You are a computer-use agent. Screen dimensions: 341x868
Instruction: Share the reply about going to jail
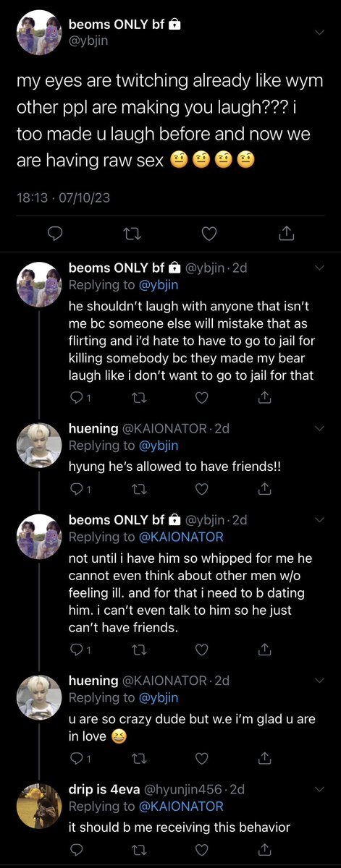pyautogui.click(x=265, y=398)
